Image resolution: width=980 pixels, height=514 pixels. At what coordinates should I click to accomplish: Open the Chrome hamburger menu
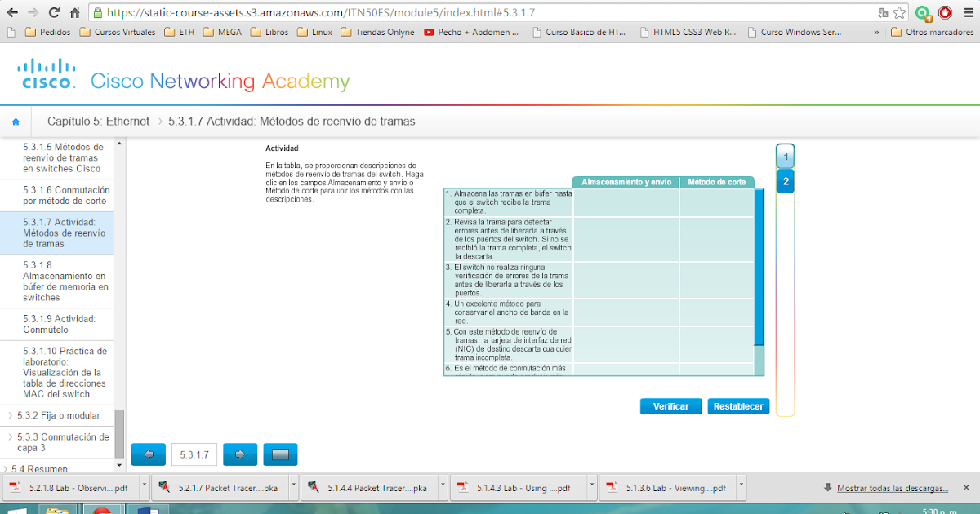click(969, 13)
